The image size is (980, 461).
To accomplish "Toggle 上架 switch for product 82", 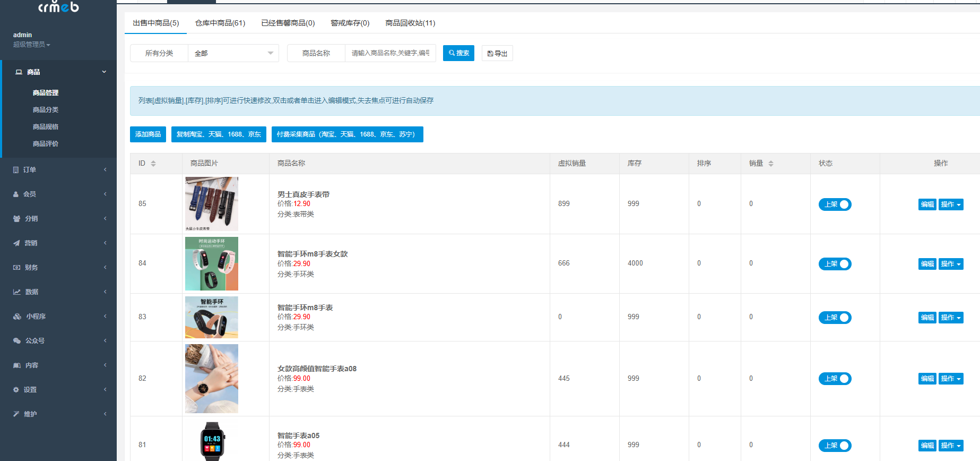I will (x=835, y=379).
